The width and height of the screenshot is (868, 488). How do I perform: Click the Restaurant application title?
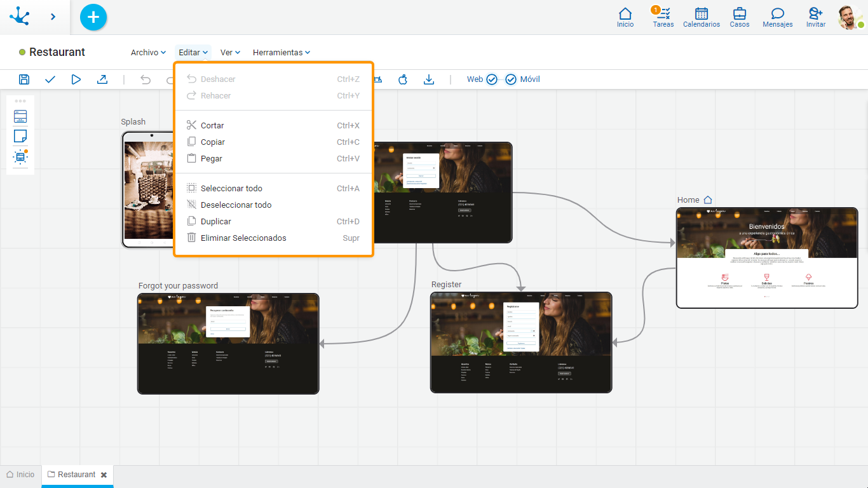[57, 52]
